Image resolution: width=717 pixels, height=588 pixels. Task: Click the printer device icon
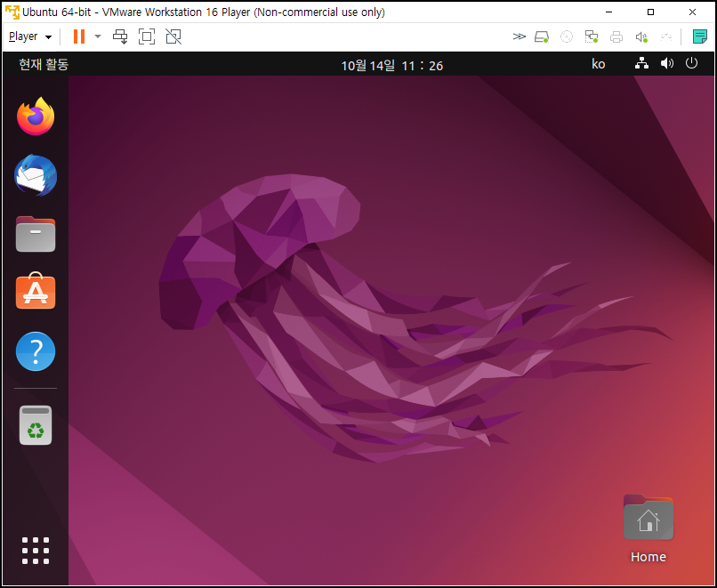(616, 36)
